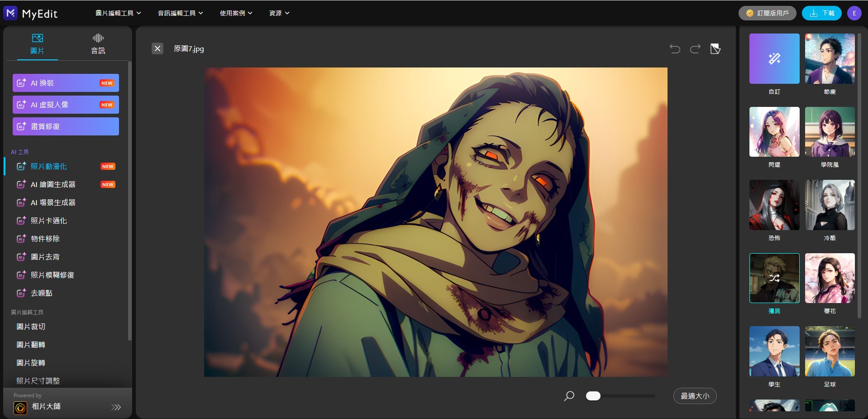868x419 pixels.
Task: Click the MyEdit logo
Action: coord(31,14)
